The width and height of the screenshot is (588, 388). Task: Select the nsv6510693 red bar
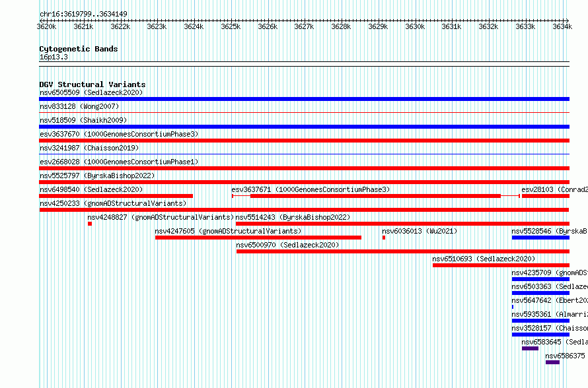click(x=501, y=265)
